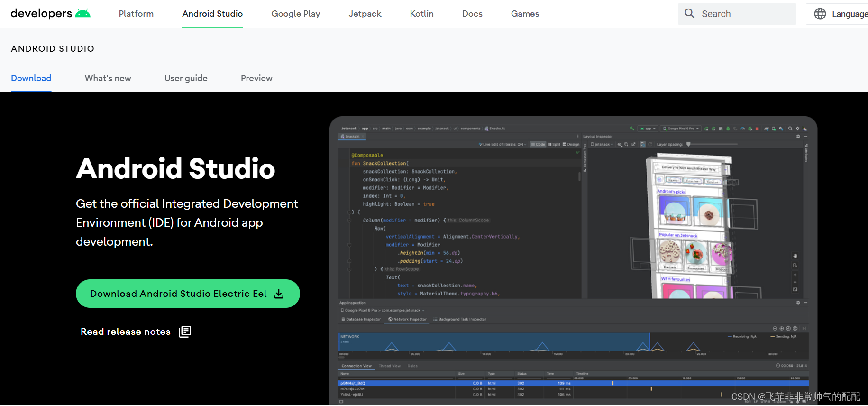Open the Jetpack nav item
The height and width of the screenshot is (406, 868).
[365, 14]
